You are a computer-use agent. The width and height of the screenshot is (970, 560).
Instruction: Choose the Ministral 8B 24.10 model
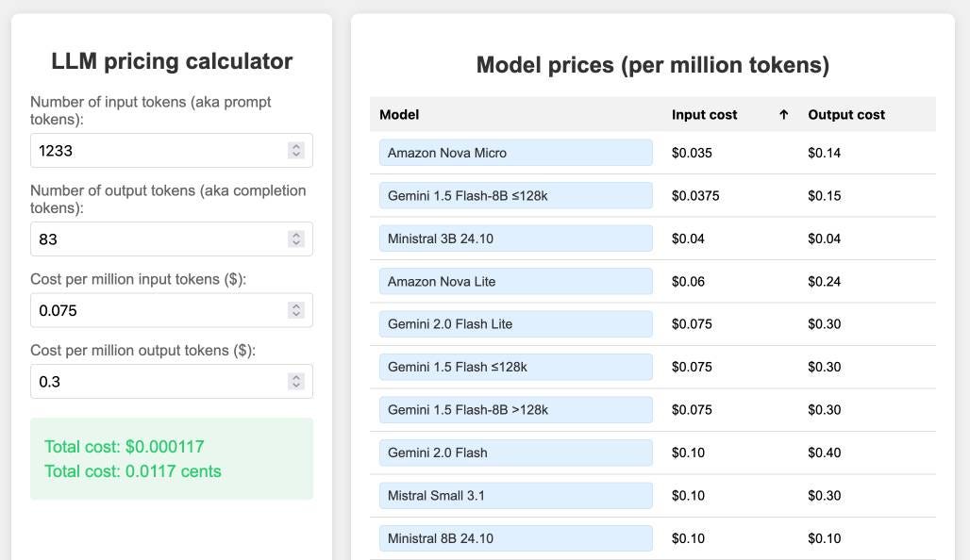516,538
